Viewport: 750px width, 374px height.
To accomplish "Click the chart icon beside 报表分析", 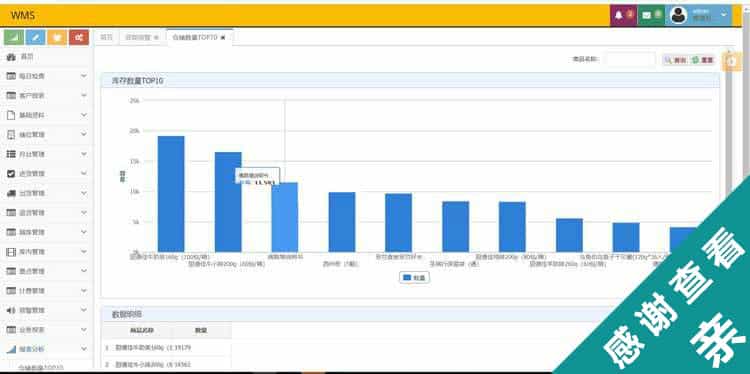I will 11,350.
